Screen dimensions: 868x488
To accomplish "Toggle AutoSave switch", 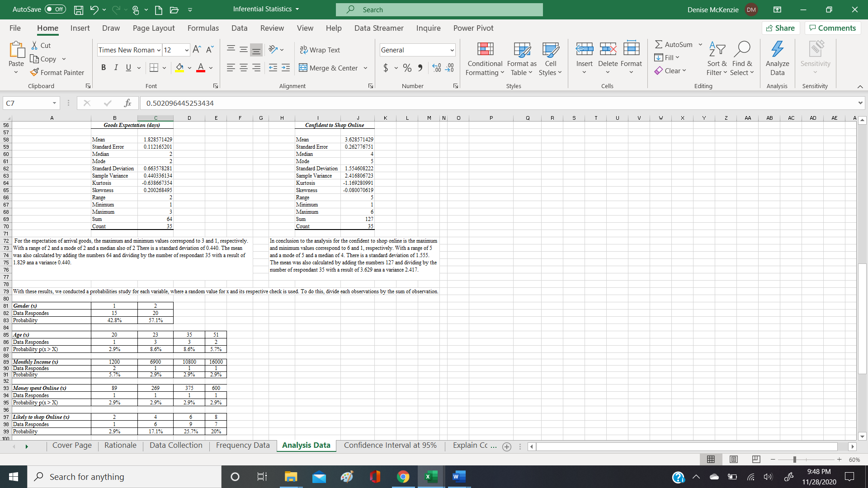I will 55,9.
